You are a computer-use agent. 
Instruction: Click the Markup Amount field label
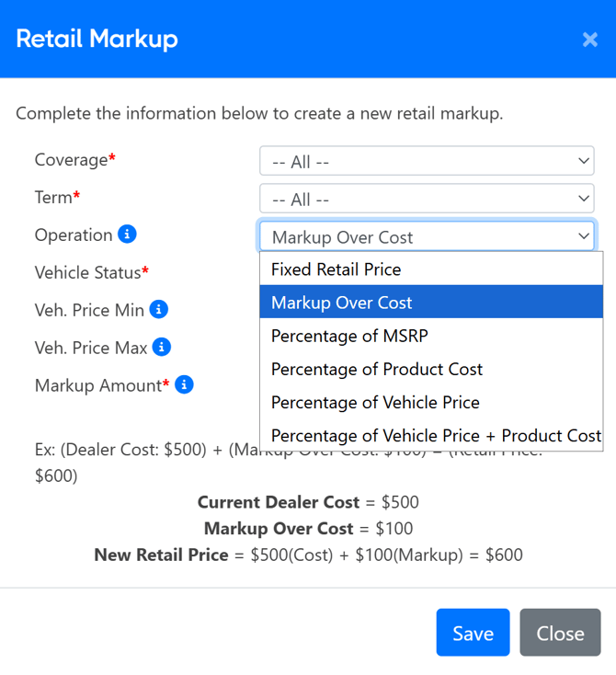click(98, 385)
